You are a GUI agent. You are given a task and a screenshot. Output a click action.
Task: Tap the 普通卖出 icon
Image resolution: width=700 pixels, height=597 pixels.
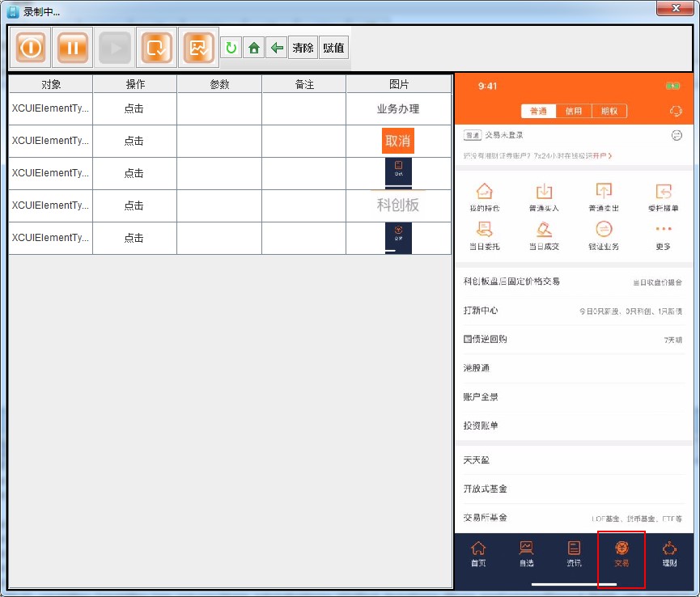603,197
